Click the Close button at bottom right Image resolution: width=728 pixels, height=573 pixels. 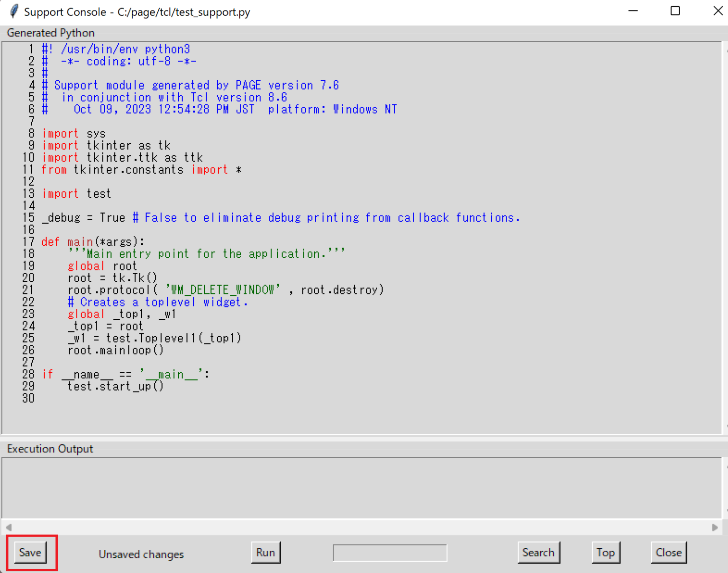pyautogui.click(x=668, y=553)
